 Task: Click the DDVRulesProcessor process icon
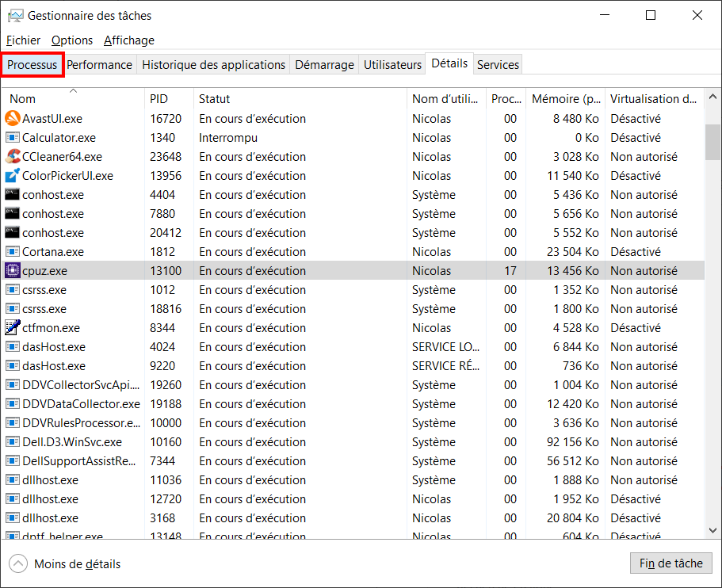(13, 422)
